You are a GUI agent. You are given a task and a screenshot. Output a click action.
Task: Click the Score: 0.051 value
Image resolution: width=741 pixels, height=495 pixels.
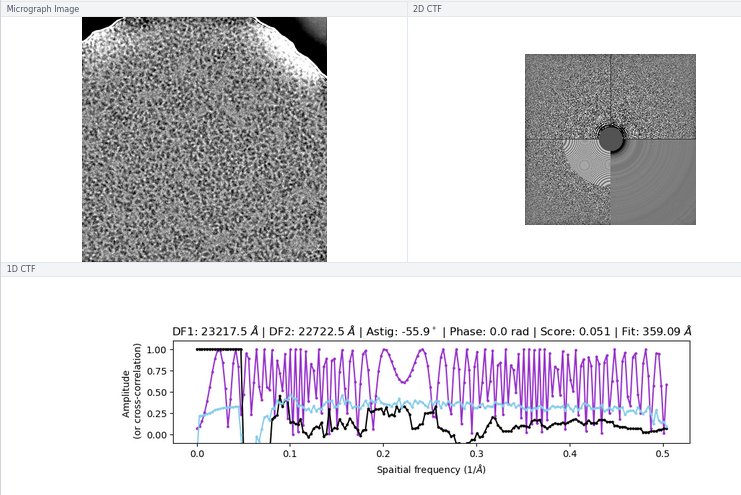(575, 331)
